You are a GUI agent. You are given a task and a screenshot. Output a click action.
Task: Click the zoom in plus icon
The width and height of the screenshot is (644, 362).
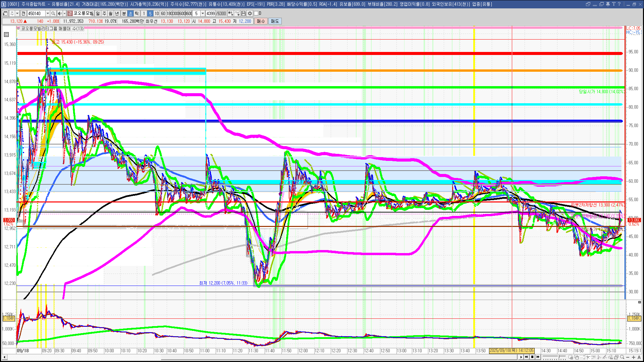(634, 357)
